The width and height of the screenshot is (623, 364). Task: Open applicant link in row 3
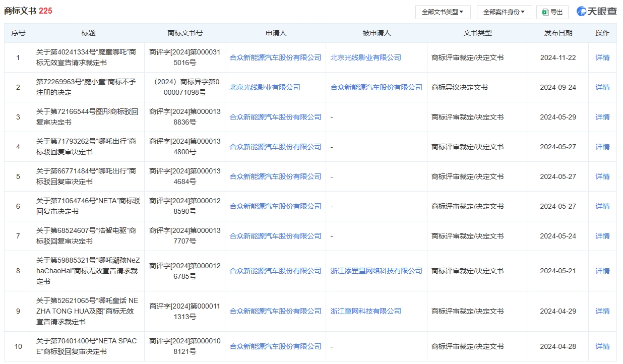click(x=275, y=117)
